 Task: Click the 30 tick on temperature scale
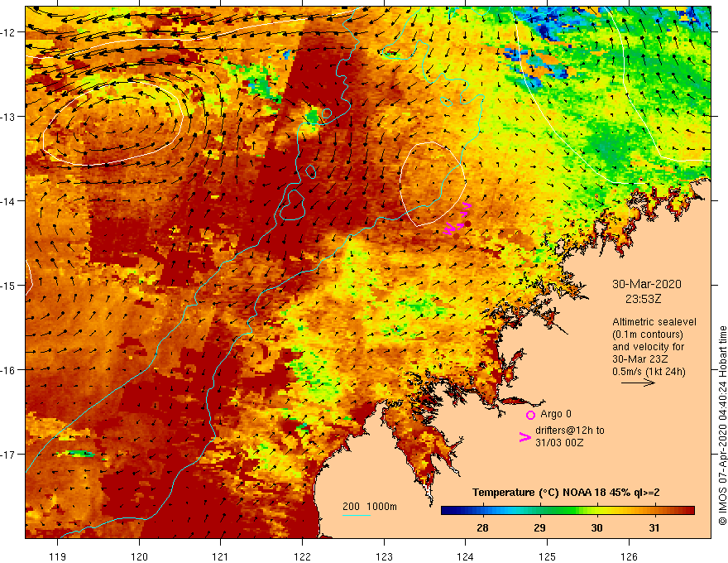[596, 527]
